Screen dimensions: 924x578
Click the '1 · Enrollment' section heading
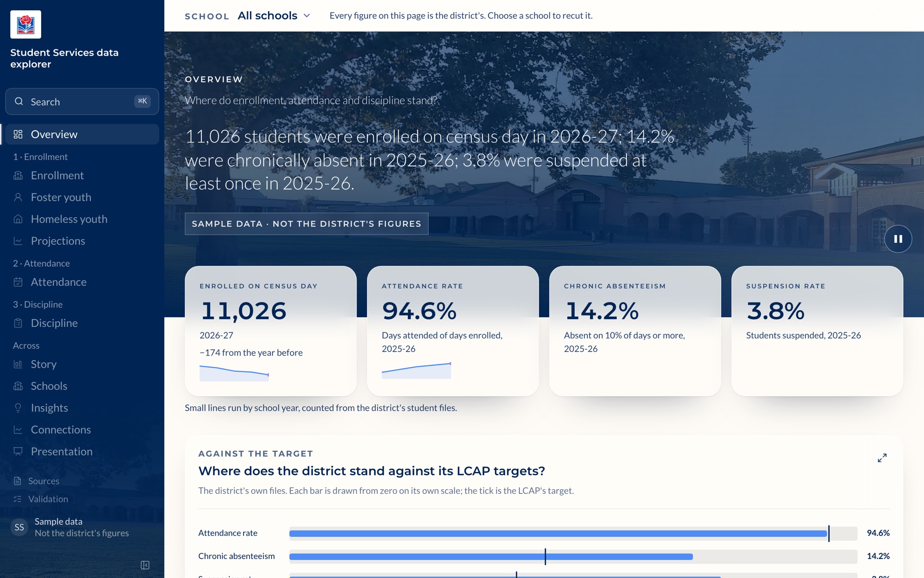coord(40,157)
